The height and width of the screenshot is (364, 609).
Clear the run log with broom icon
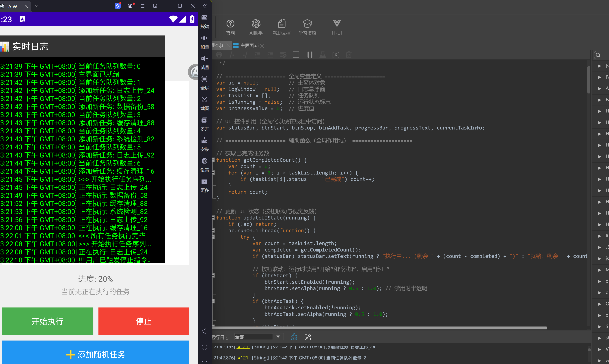294,337
